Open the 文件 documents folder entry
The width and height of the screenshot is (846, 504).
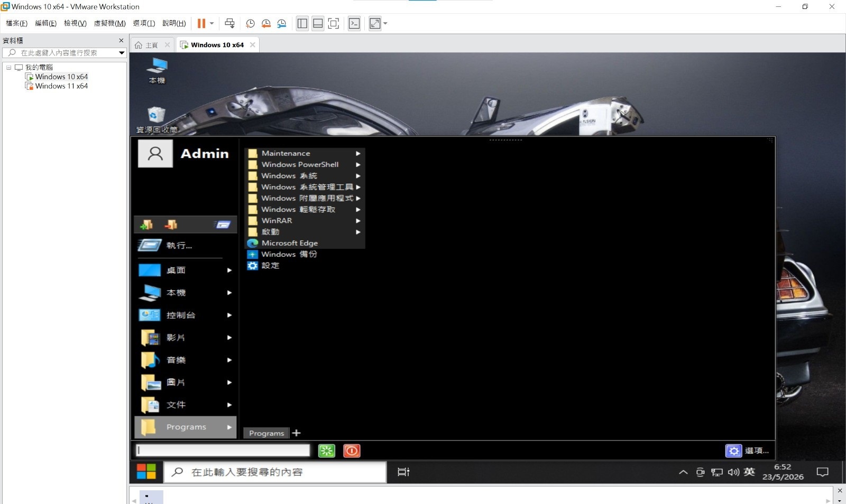click(x=186, y=405)
